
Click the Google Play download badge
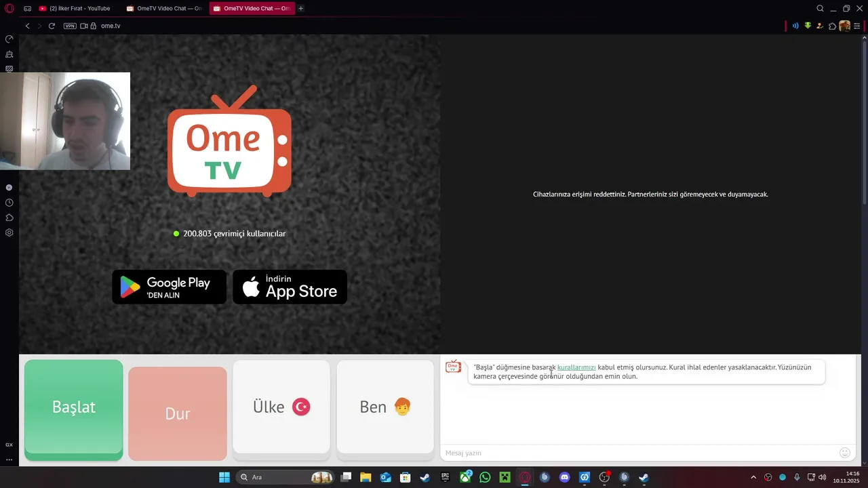(x=169, y=287)
